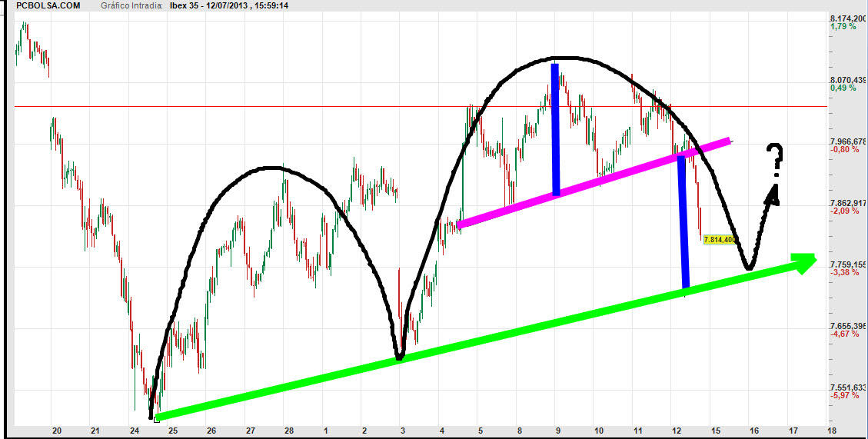Select the right blue vertical bar
Screen dimensions: 868x439
[x=683, y=221]
